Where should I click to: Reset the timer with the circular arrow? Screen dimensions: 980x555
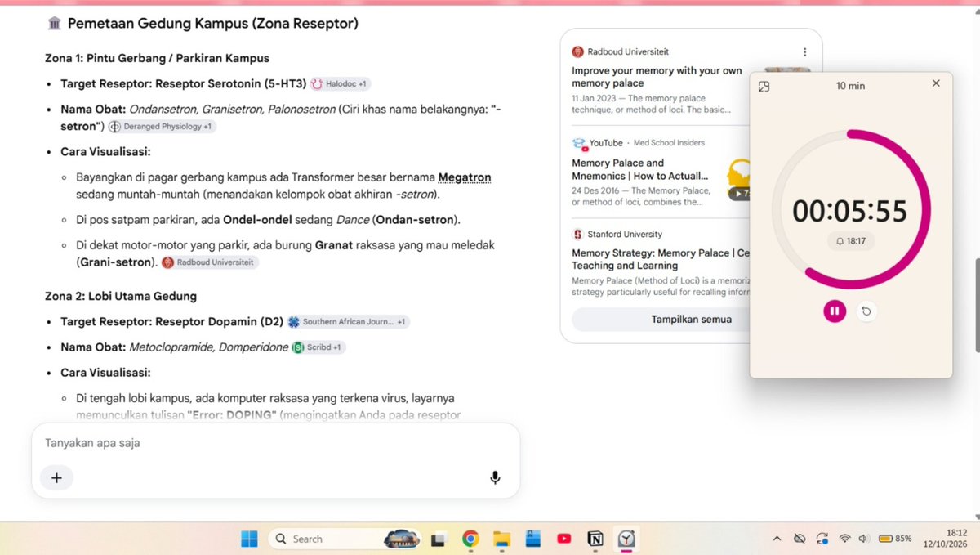[x=866, y=311]
